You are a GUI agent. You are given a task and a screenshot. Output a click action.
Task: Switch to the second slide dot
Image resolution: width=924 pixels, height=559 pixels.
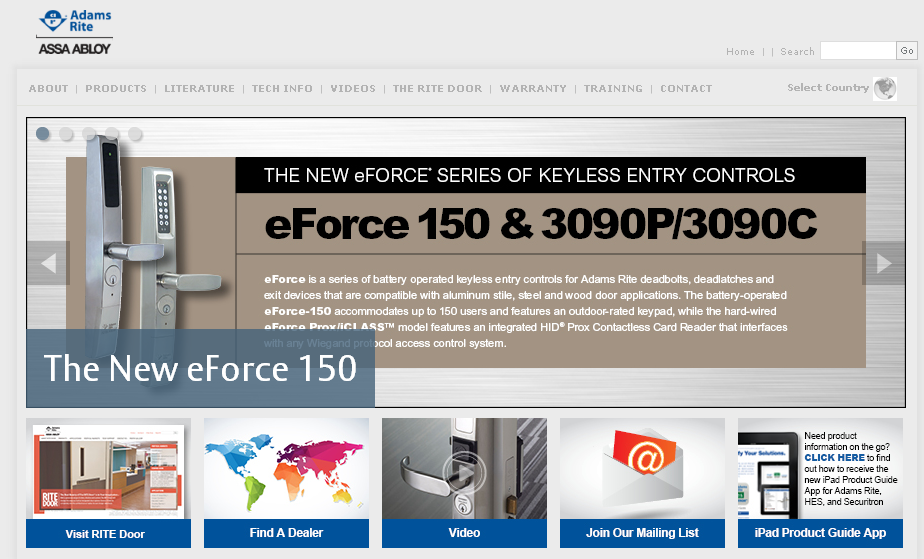pos(66,133)
